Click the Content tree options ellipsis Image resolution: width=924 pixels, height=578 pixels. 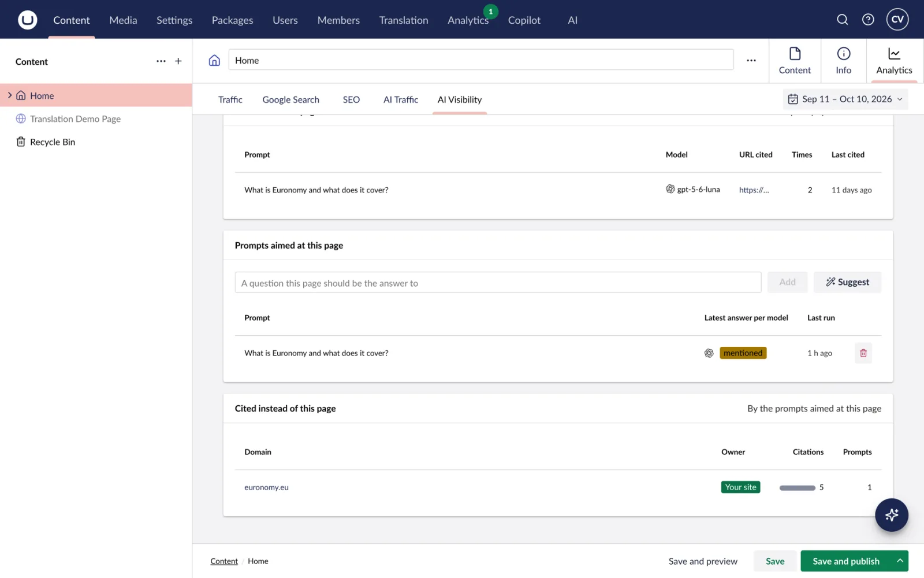pos(161,61)
